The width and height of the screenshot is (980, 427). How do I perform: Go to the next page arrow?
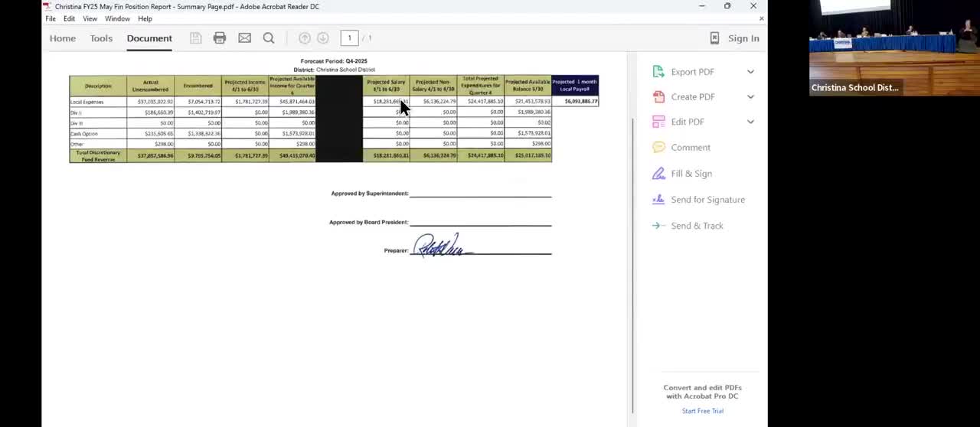323,38
